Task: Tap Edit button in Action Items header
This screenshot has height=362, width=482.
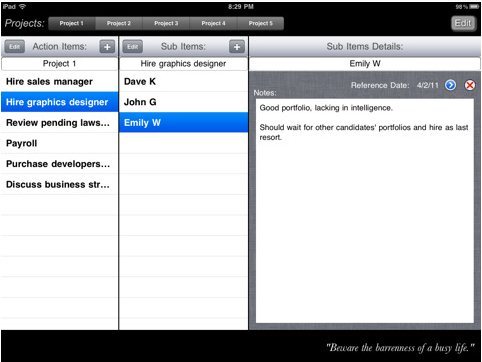Action: tap(14, 47)
